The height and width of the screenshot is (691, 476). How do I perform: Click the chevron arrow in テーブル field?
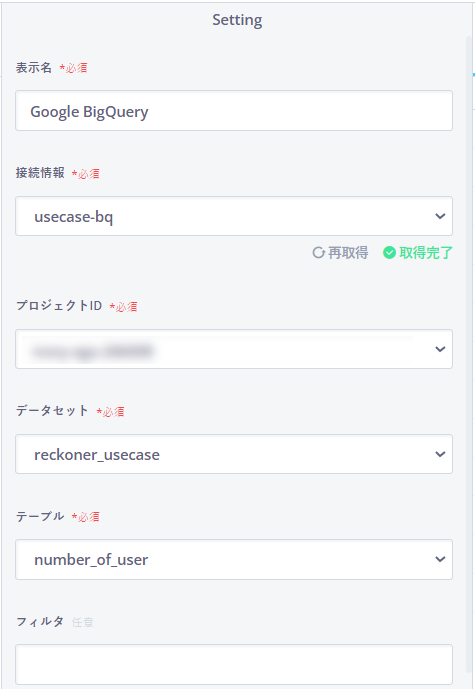[440, 559]
